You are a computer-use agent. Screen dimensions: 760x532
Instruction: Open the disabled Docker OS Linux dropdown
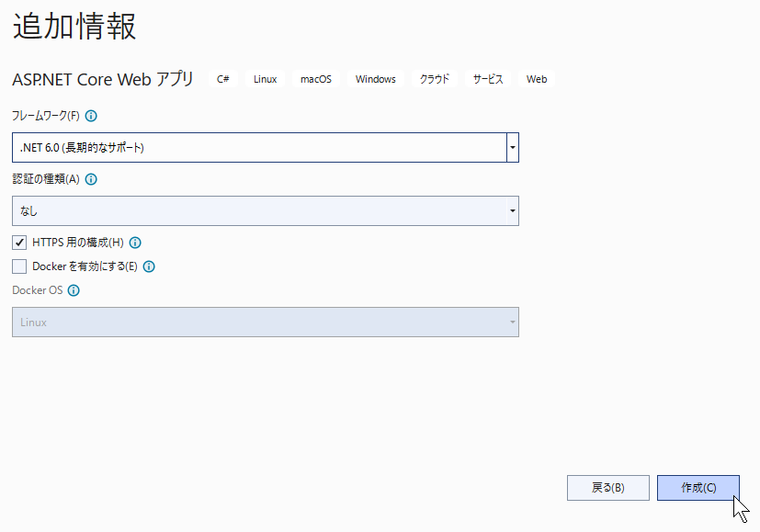(x=266, y=323)
